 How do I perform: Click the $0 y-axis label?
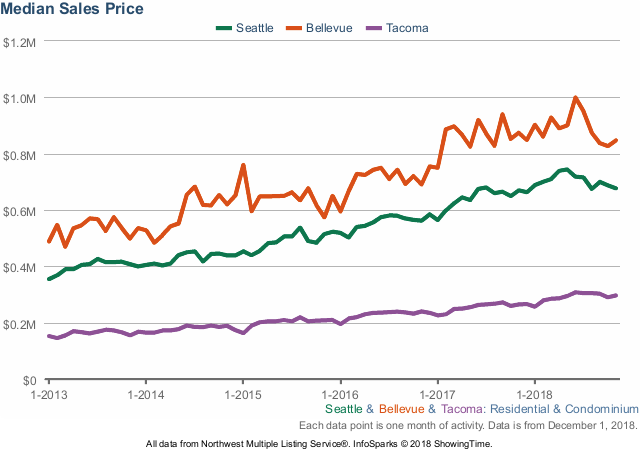click(30, 381)
